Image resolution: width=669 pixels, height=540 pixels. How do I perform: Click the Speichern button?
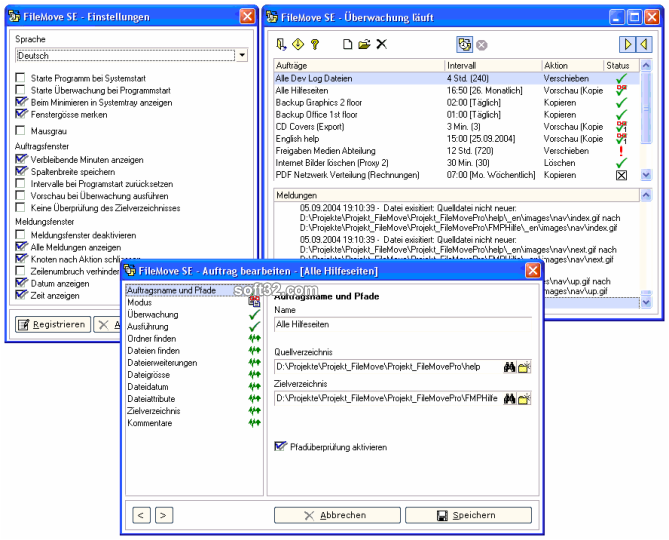coord(468,515)
